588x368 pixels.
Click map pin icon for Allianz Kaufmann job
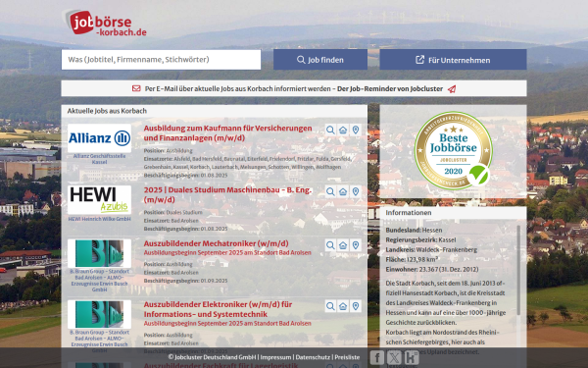[356, 130]
